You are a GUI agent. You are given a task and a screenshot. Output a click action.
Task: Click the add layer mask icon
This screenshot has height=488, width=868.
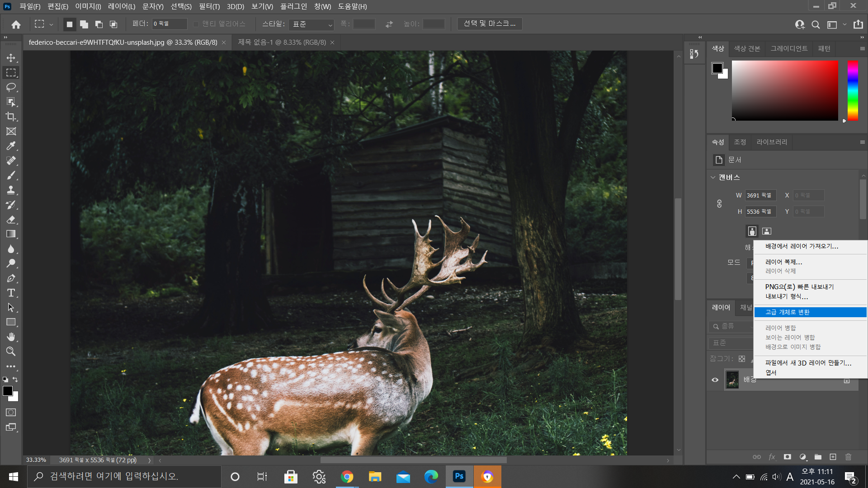[787, 457]
